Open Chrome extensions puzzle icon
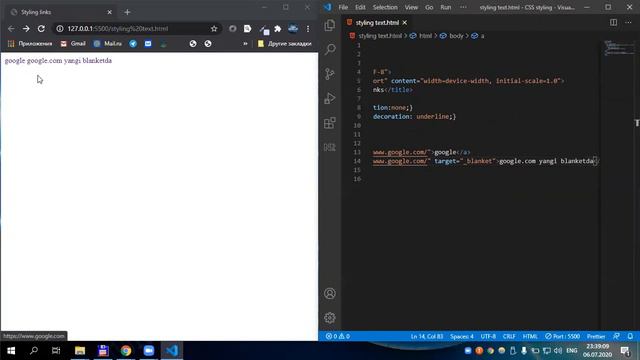Screen dimensions: 640x360 click(278, 29)
